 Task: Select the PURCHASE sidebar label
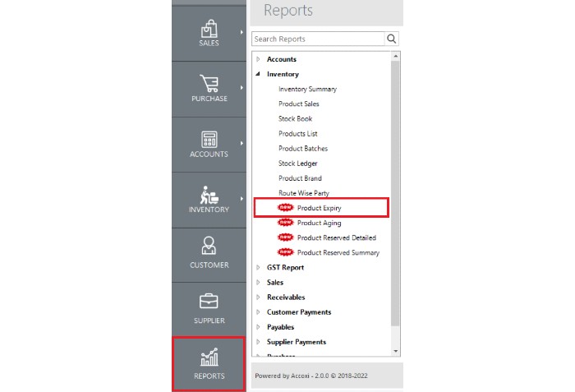[209, 99]
